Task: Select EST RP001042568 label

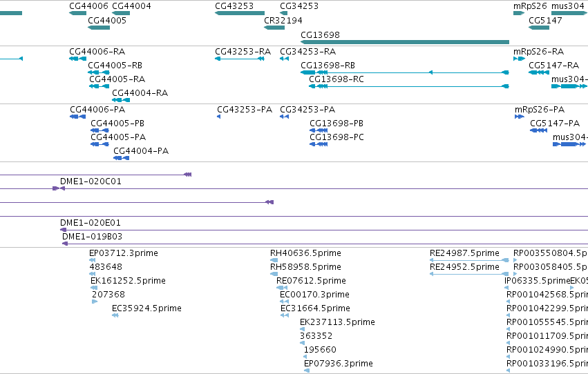Action: pyautogui.click(x=547, y=295)
